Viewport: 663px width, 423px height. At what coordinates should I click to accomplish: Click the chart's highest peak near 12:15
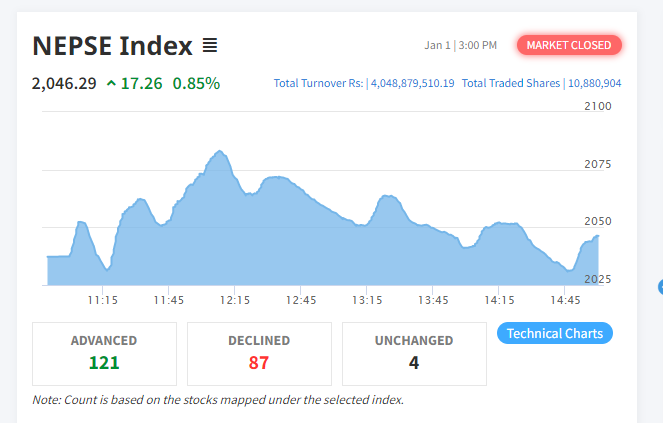[x=220, y=153]
